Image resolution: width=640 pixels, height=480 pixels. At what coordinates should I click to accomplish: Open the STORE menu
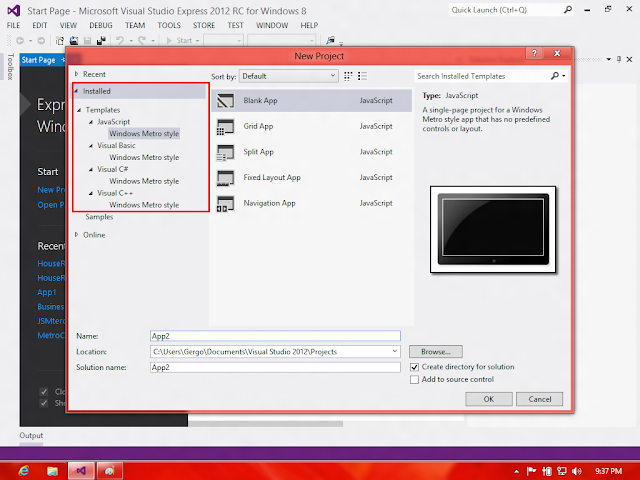coord(204,25)
